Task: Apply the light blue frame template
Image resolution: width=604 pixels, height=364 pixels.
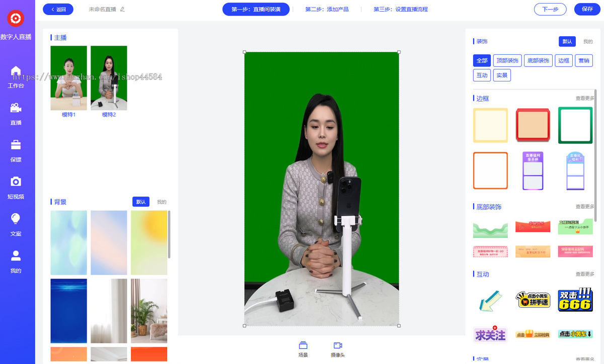Action: [x=575, y=171]
